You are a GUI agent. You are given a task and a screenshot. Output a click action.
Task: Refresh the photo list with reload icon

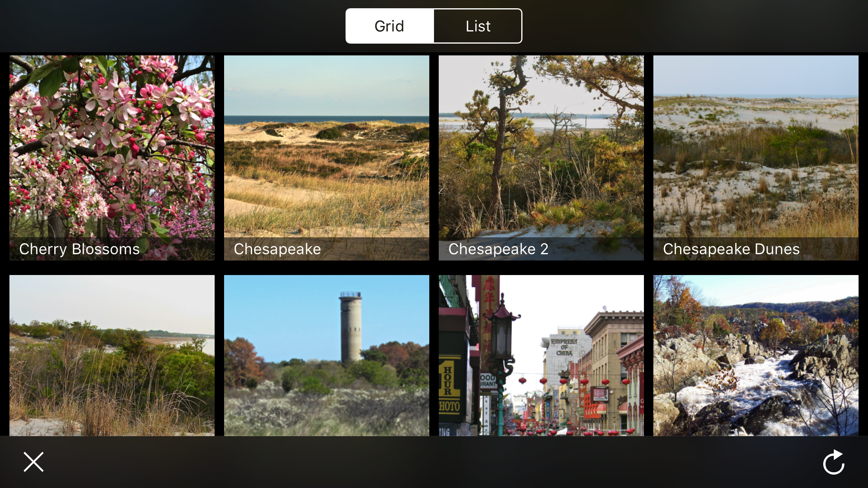tap(834, 462)
